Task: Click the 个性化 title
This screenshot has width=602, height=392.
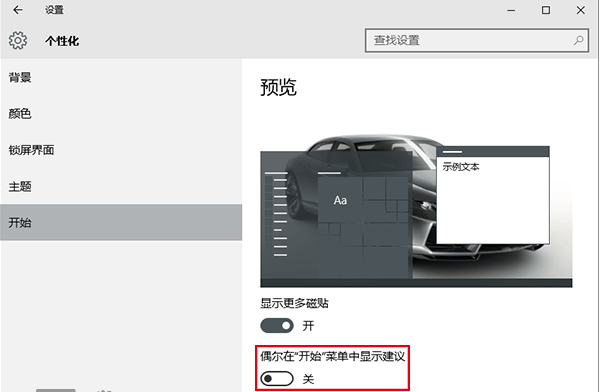Action: [62, 41]
